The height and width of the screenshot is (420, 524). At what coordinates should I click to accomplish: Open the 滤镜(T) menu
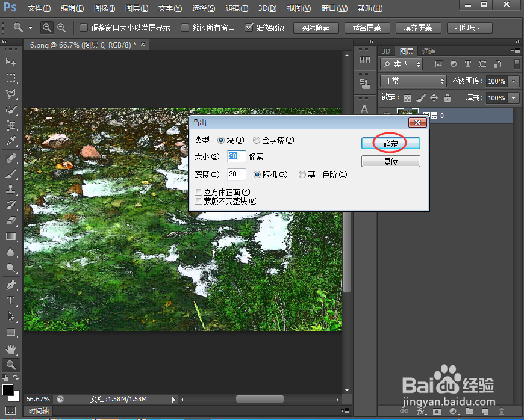click(x=235, y=8)
